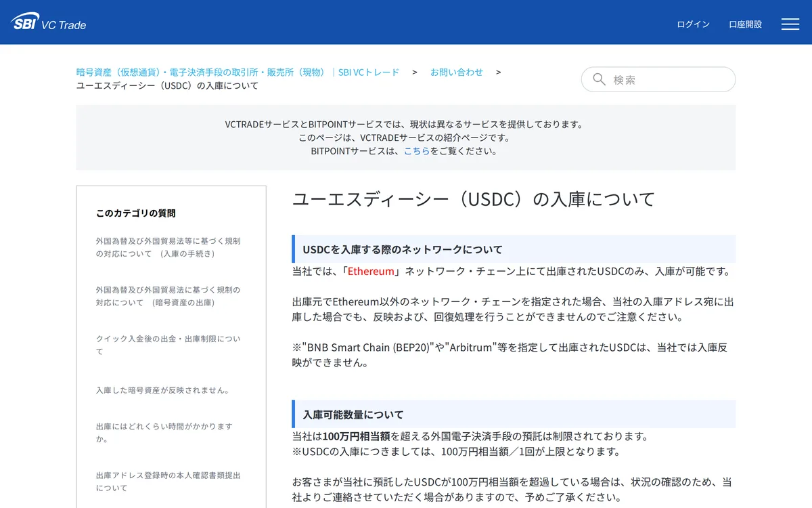Click the heading 入庫可能数量について
Screen dimensions: 812x508
(353, 415)
